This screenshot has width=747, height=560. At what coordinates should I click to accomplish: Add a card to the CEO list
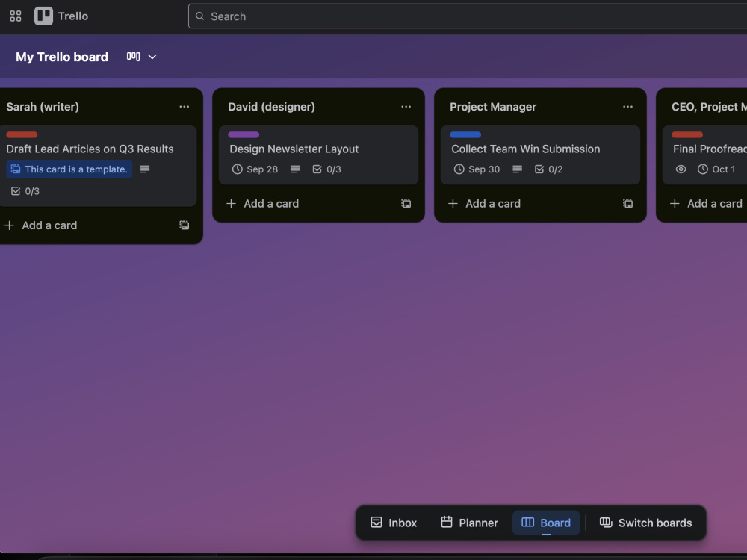pos(706,203)
